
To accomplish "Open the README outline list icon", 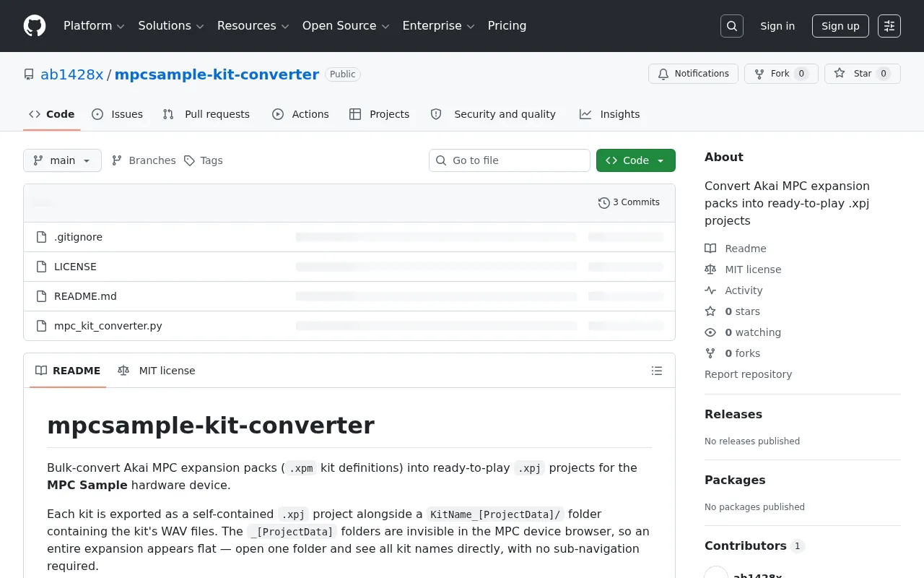I will tap(657, 371).
